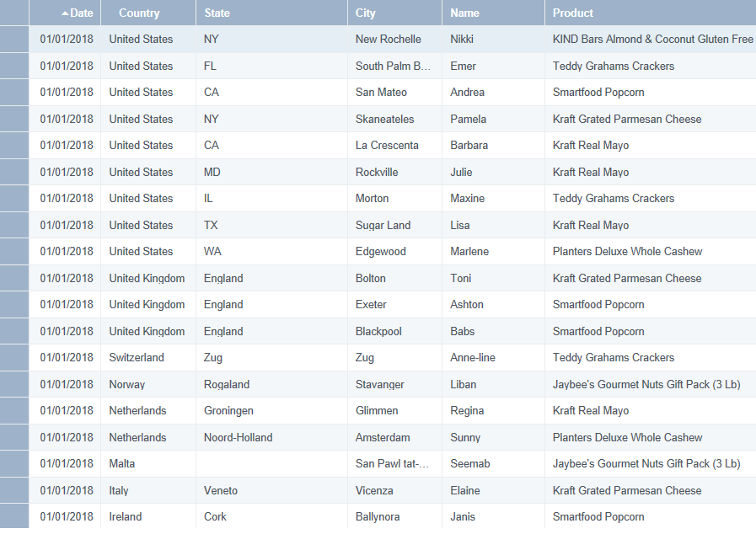Viewport: 756px width, 534px height.
Task: Click the Ireland country cell
Action: point(148,516)
